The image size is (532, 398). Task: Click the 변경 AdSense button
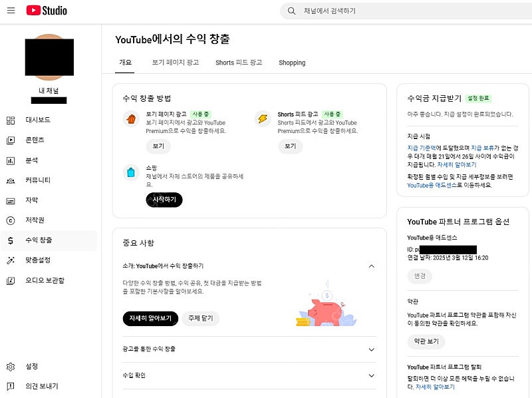click(x=420, y=276)
